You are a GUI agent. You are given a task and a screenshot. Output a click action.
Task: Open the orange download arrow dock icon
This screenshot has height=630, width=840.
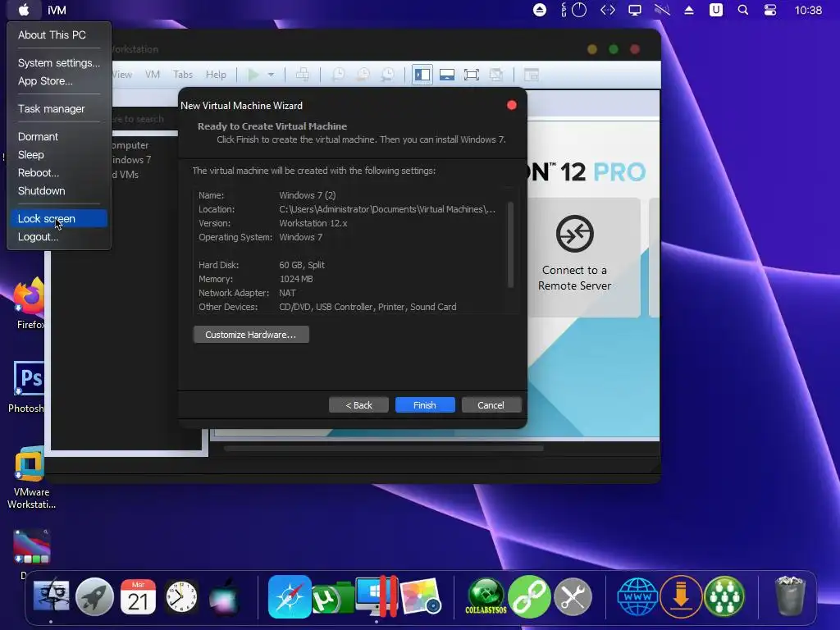click(x=681, y=597)
